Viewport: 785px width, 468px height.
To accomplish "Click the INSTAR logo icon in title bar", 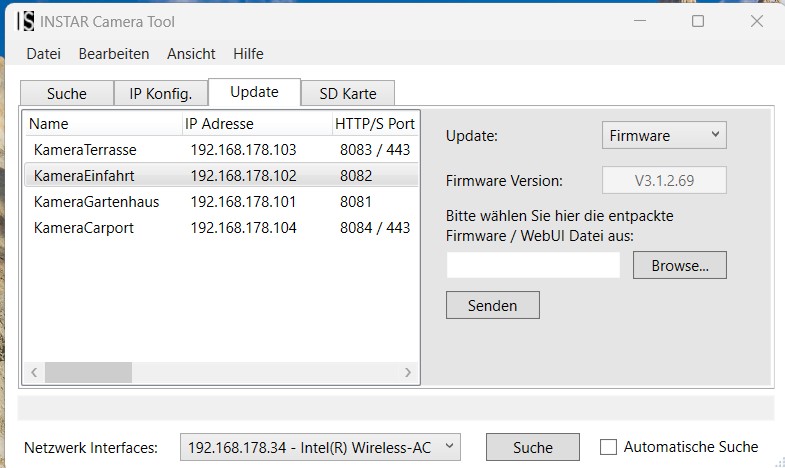I will click(x=26, y=22).
